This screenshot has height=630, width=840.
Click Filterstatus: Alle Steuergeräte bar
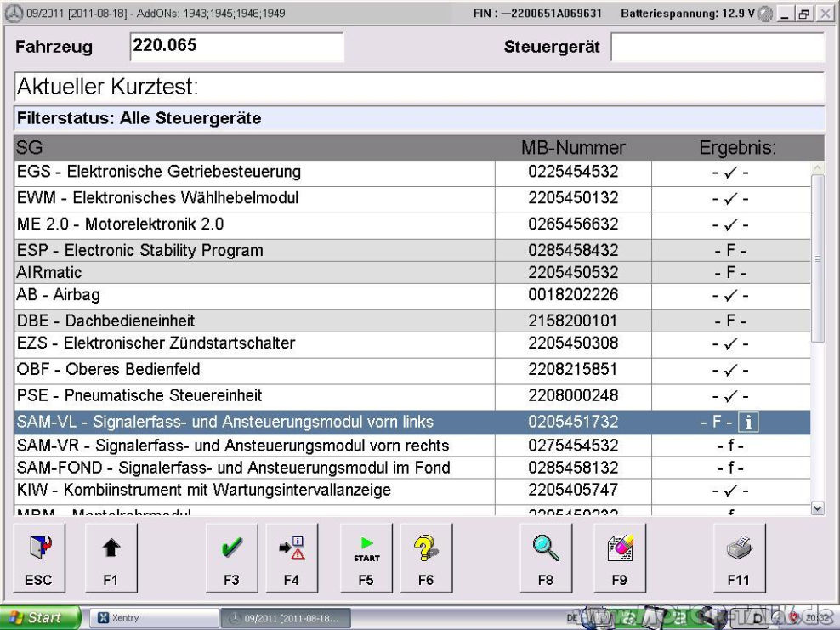point(419,118)
